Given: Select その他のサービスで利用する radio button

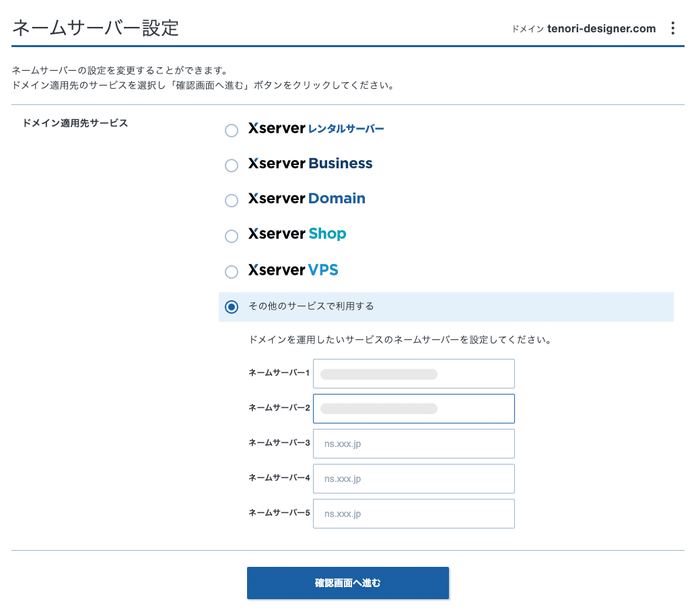Looking at the screenshot, I should [232, 307].
